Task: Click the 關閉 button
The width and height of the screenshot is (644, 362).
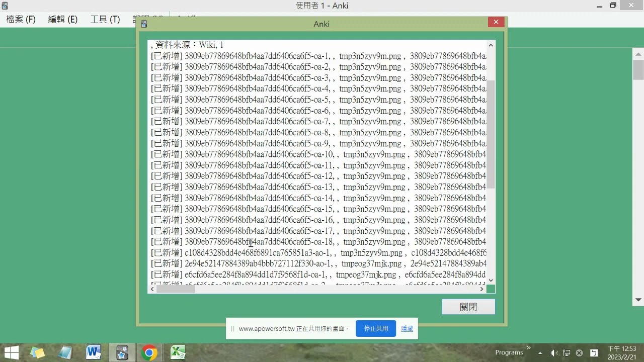Action: tap(468, 307)
